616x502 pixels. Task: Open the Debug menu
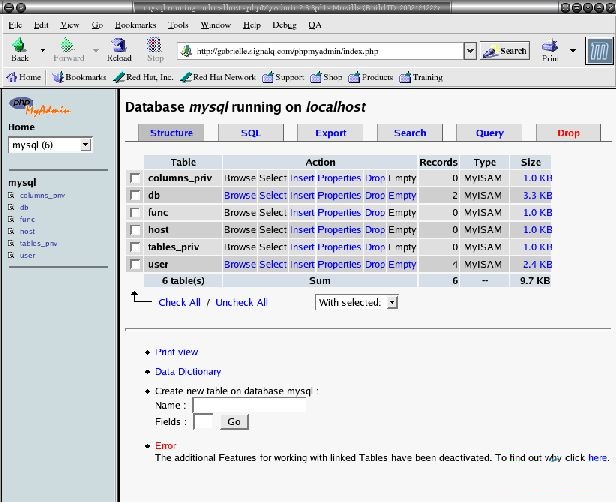(x=284, y=25)
